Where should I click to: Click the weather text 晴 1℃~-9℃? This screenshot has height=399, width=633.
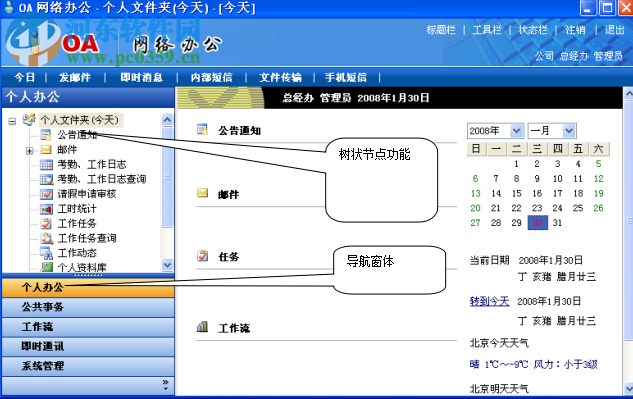click(x=499, y=364)
